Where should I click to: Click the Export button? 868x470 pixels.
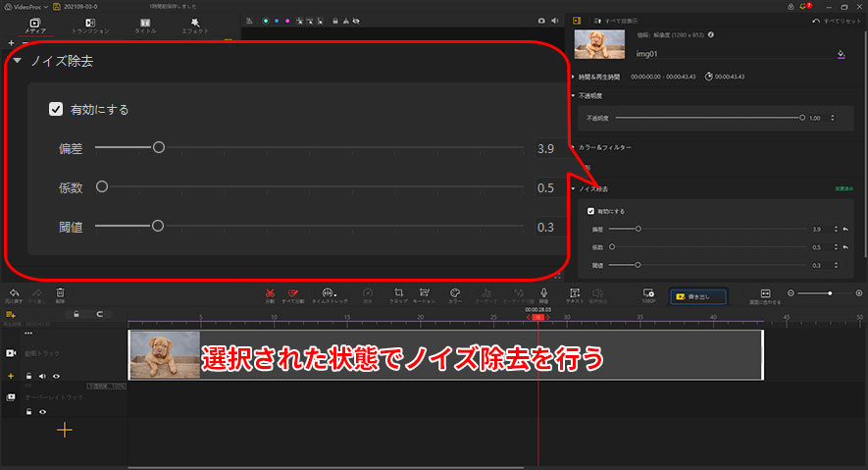click(x=698, y=296)
